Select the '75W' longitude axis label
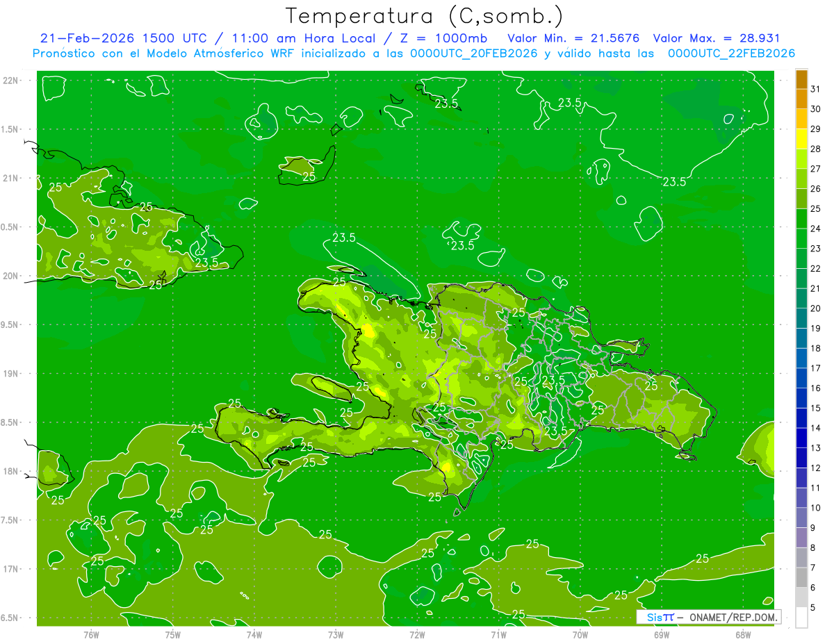The image size is (834, 644). [172, 635]
